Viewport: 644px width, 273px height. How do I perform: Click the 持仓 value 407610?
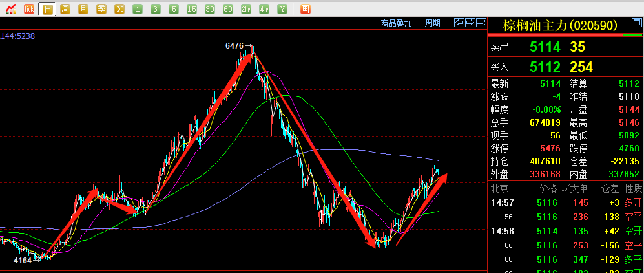[545, 161]
